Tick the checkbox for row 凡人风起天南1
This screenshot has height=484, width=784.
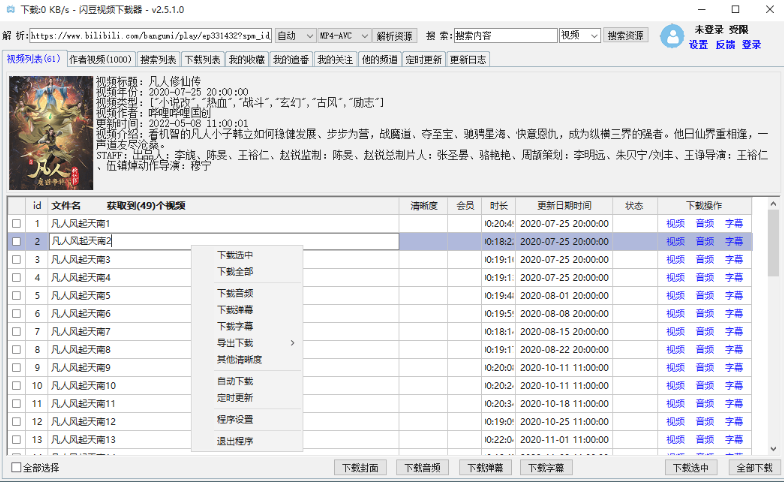coord(16,224)
